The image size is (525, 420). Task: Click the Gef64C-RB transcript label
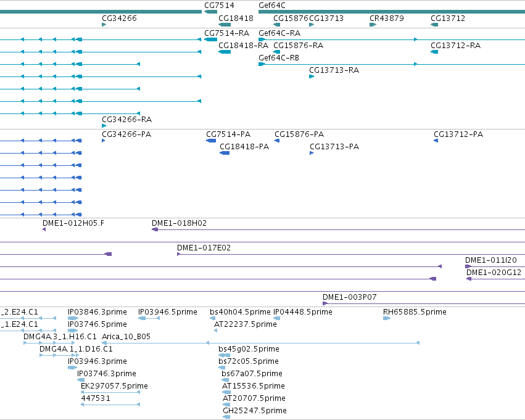(279, 58)
